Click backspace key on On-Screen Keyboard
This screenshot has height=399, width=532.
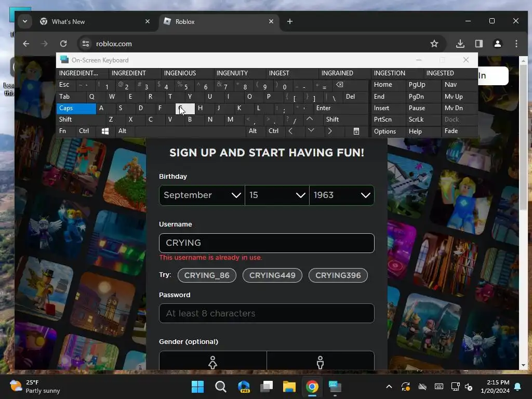point(339,85)
